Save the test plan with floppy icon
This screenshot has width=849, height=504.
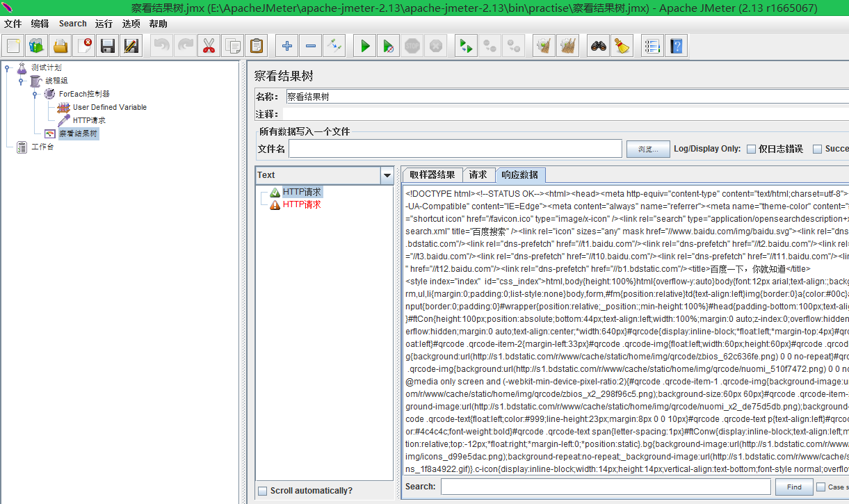tap(108, 47)
